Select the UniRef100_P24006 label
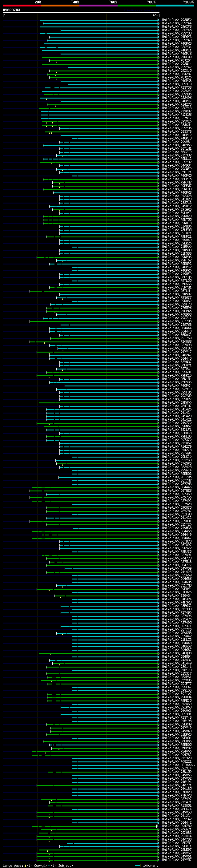This screenshot has height=868, width=197. pos(177,751)
